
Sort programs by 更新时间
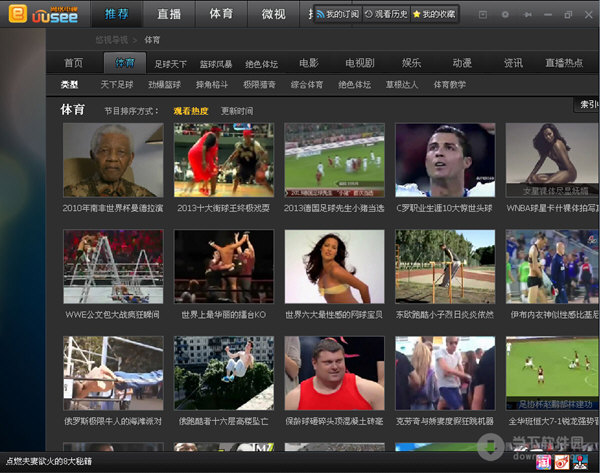click(237, 110)
